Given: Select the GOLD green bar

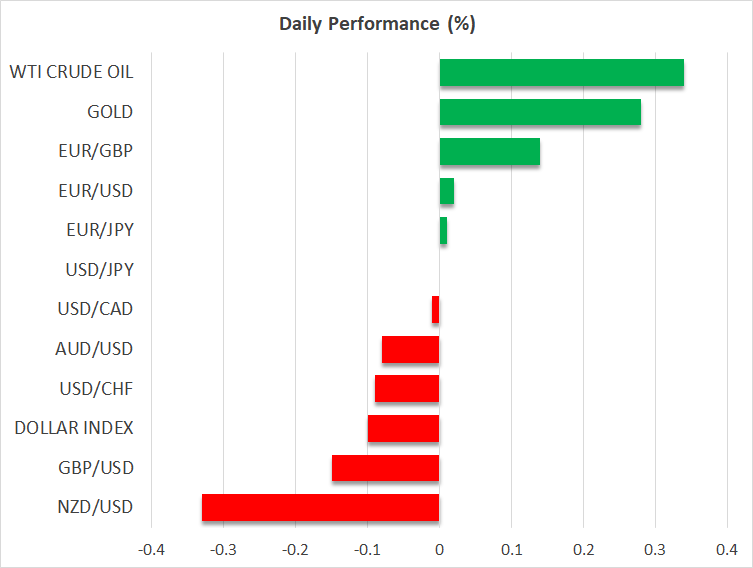Looking at the screenshot, I should (540, 112).
